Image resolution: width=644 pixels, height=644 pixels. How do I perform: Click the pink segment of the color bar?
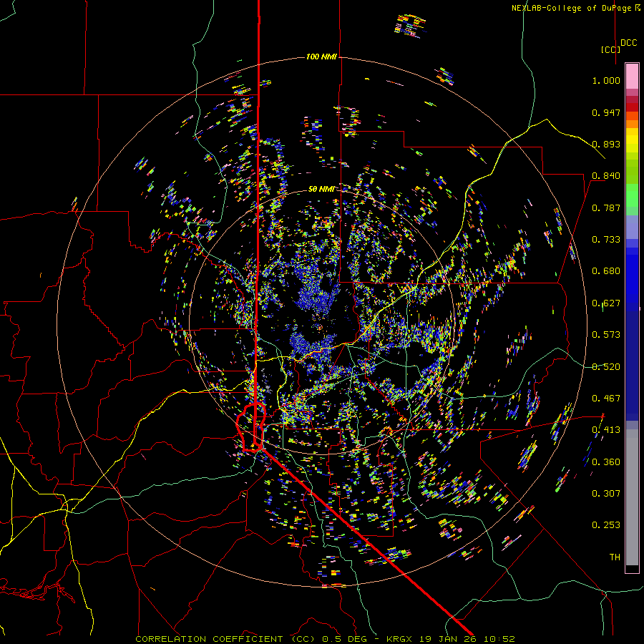(x=632, y=77)
